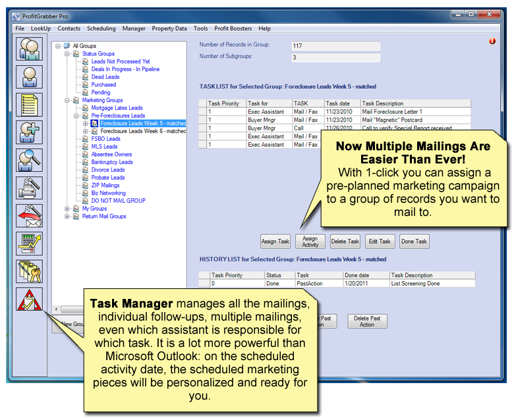This screenshot has height=420, width=514.
Task: Click the red alert icon in top corner
Action: [x=492, y=41]
